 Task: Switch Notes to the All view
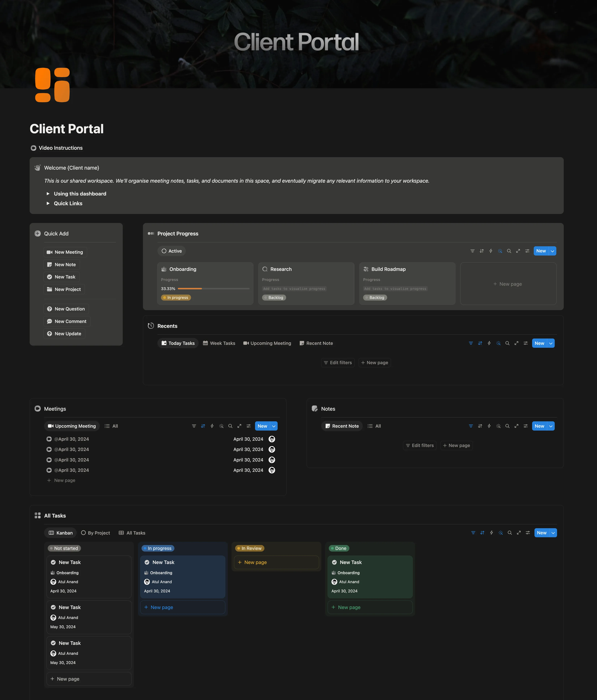point(374,426)
